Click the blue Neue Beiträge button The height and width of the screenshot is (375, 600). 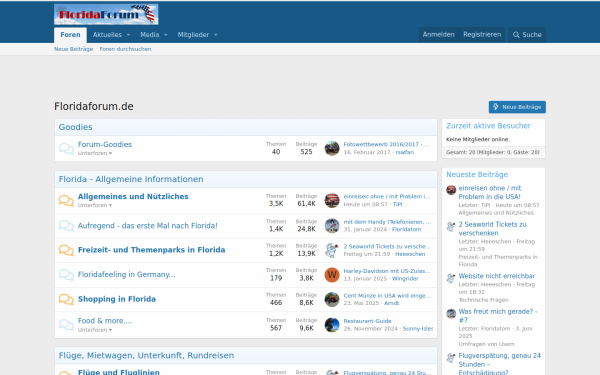(517, 107)
